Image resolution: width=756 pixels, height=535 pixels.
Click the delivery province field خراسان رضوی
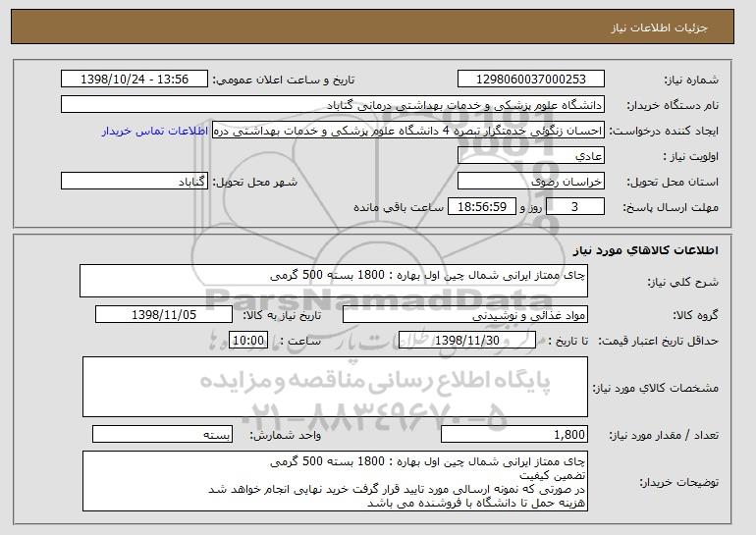coord(531,182)
